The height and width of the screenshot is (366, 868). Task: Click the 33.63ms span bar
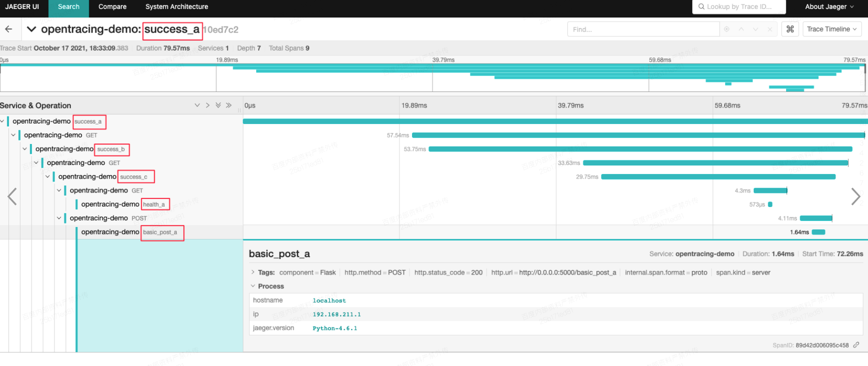tap(715, 162)
